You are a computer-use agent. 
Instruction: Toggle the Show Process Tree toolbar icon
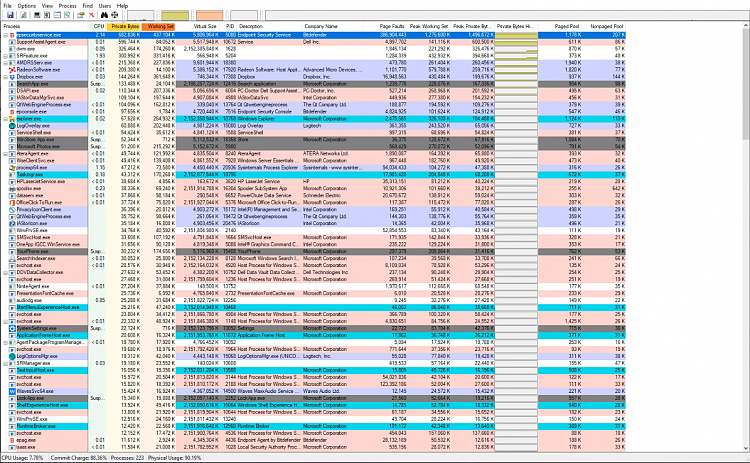coord(47,15)
